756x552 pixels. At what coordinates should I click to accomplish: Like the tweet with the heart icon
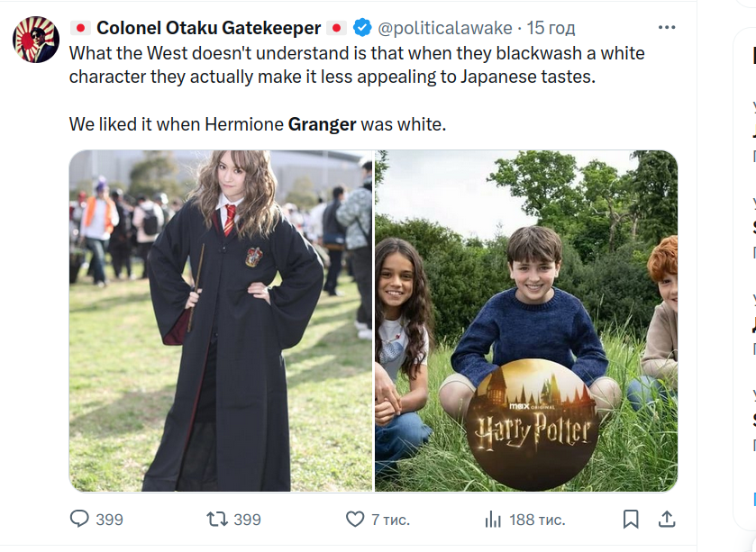tap(355, 519)
